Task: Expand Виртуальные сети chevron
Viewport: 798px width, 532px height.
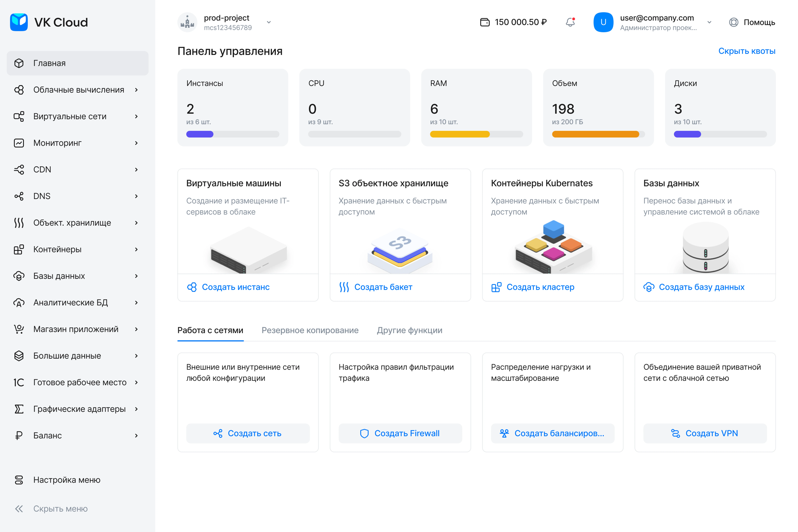Action: [x=136, y=116]
